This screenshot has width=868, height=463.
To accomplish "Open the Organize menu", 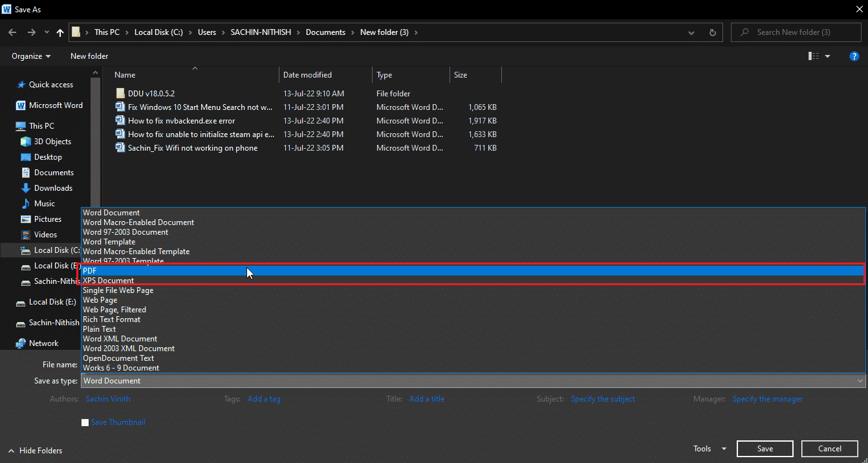I will [31, 56].
